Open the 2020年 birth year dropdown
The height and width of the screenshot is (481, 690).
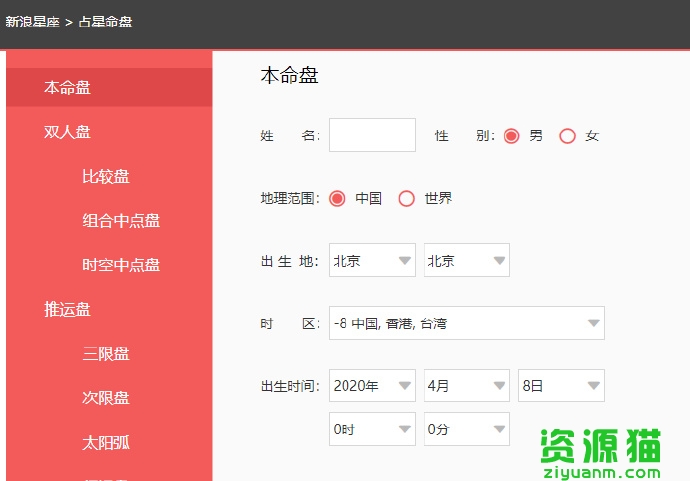tap(372, 386)
